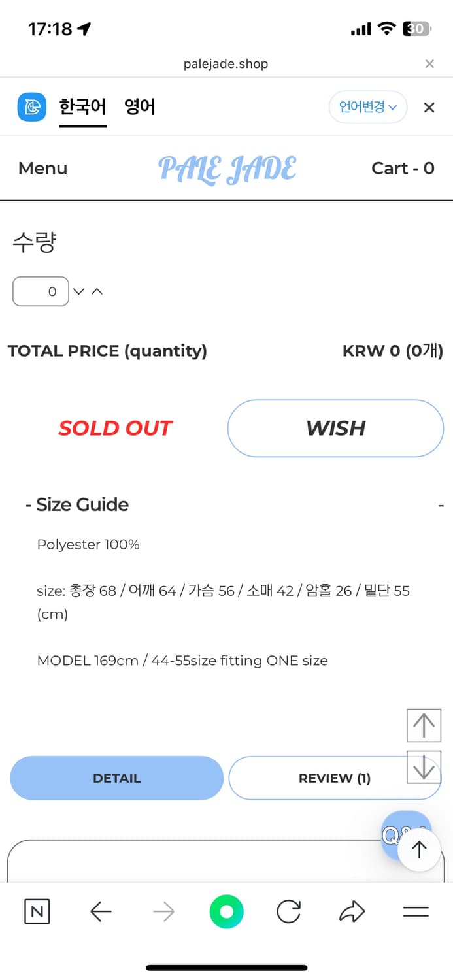
Task: Open the 언어변경 language dropdown
Action: [368, 107]
